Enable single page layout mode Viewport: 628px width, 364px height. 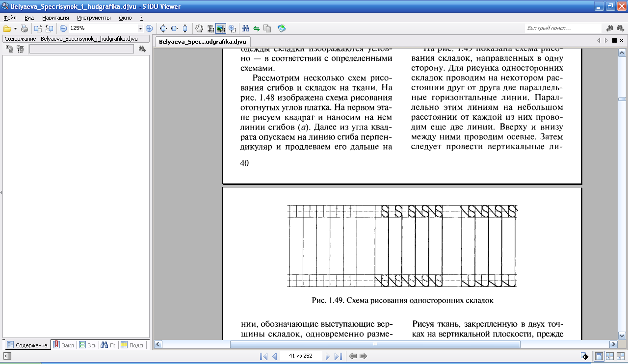click(x=599, y=356)
